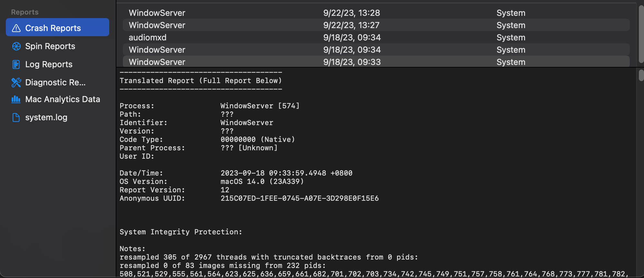Click the System kind cell for 9/22/23, 13:28
The height and width of the screenshot is (278, 644).
click(x=511, y=13)
